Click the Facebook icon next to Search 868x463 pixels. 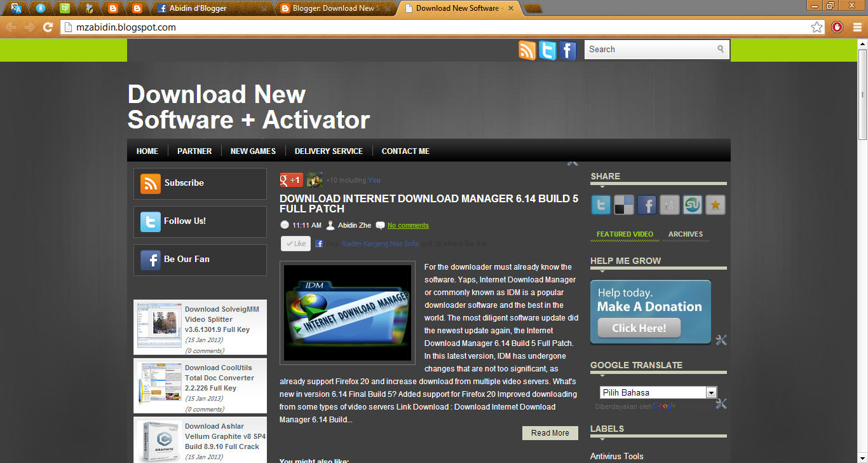tap(567, 50)
